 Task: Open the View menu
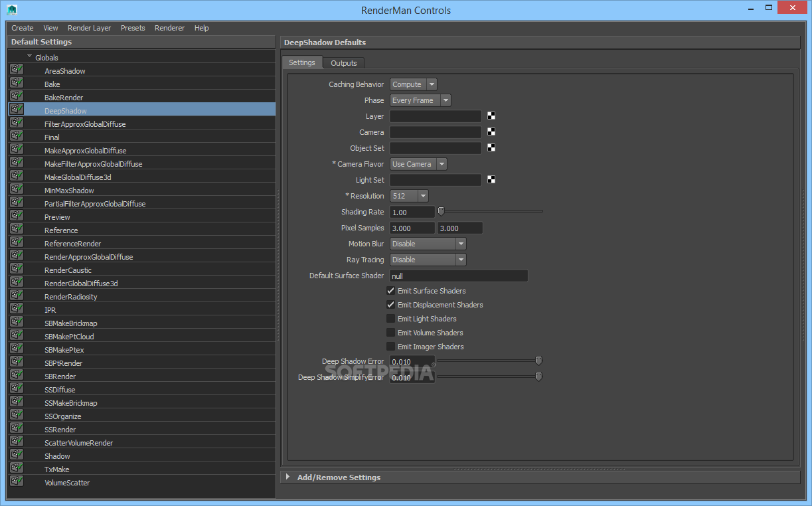pyautogui.click(x=50, y=28)
